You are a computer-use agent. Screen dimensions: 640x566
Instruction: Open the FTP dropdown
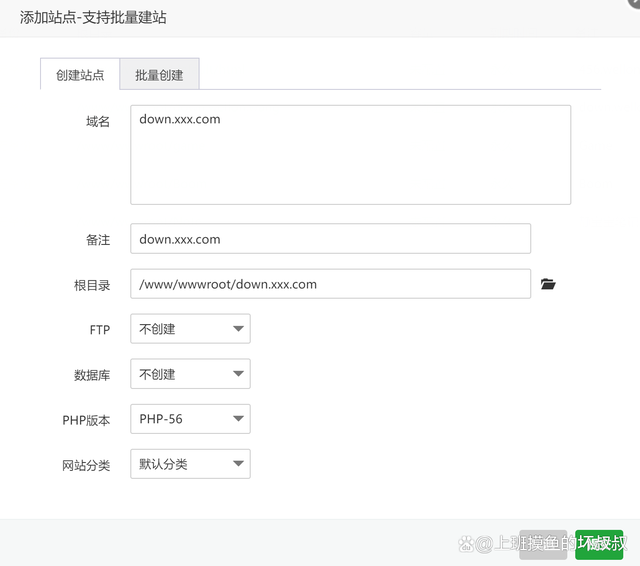click(x=190, y=329)
